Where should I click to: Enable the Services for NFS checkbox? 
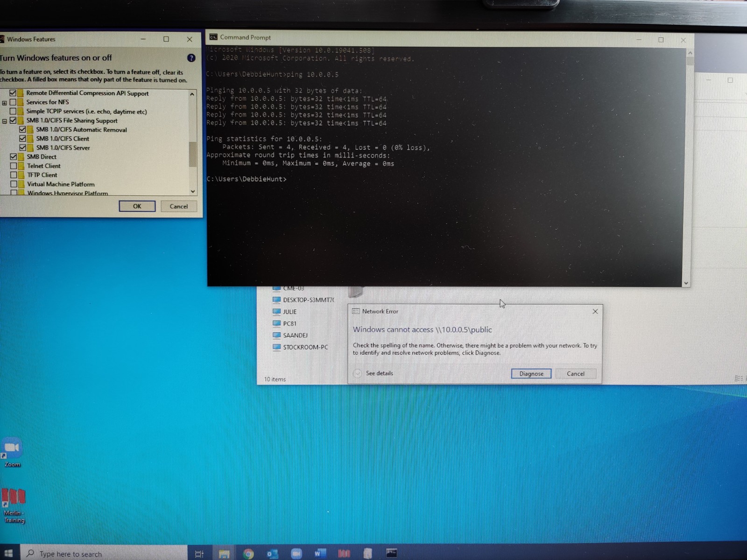(x=13, y=102)
